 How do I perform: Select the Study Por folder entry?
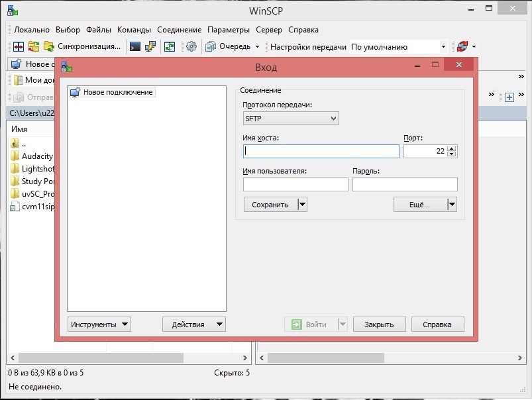pos(32,181)
